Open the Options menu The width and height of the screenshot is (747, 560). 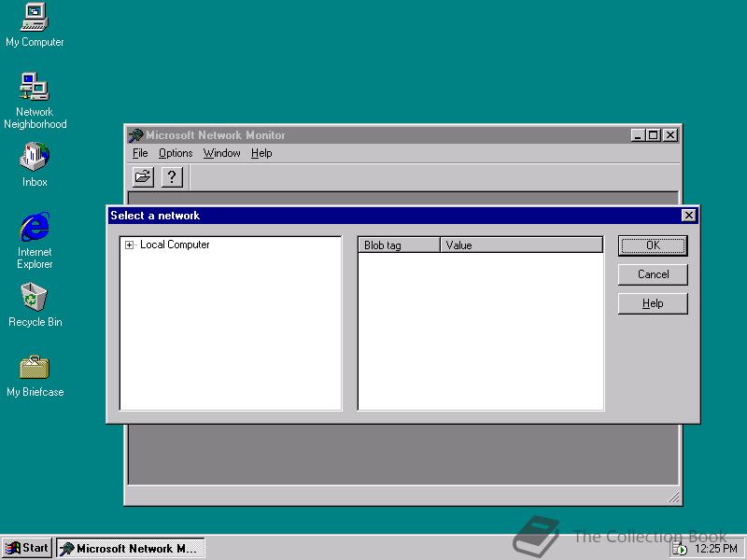(x=176, y=153)
